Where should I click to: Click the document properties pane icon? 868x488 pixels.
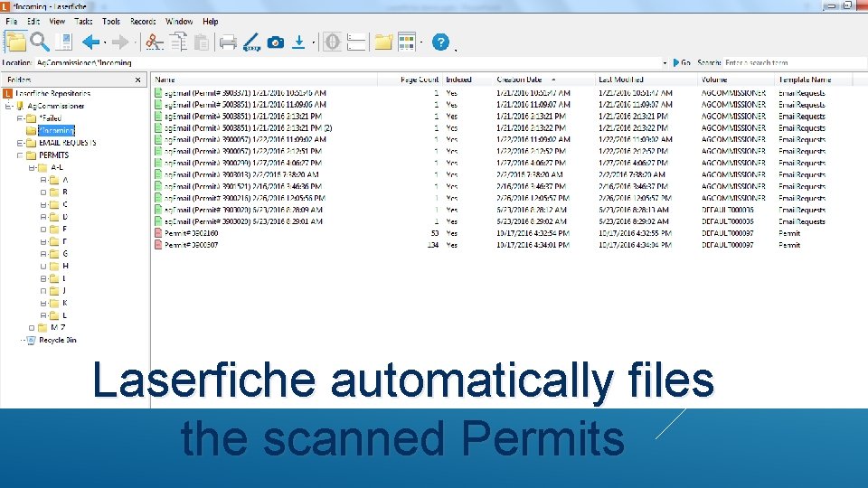click(x=64, y=42)
